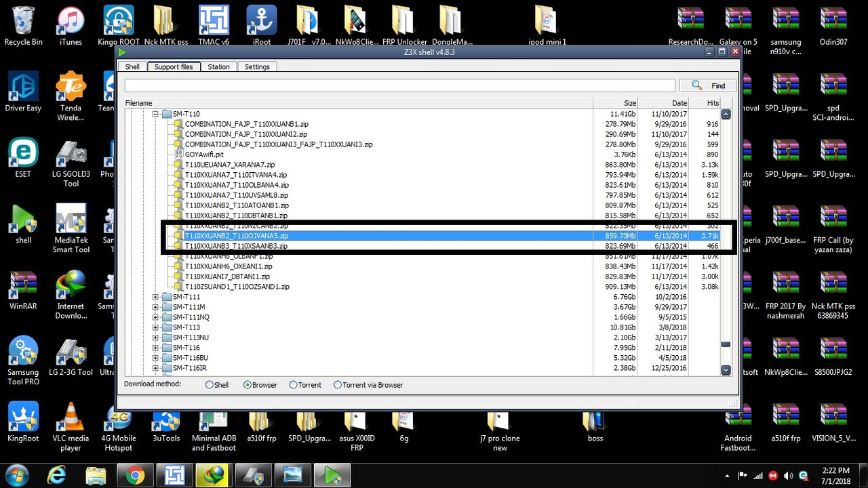Click the file list scroll-up arrow
Screen dimensions: 868x488
point(726,114)
